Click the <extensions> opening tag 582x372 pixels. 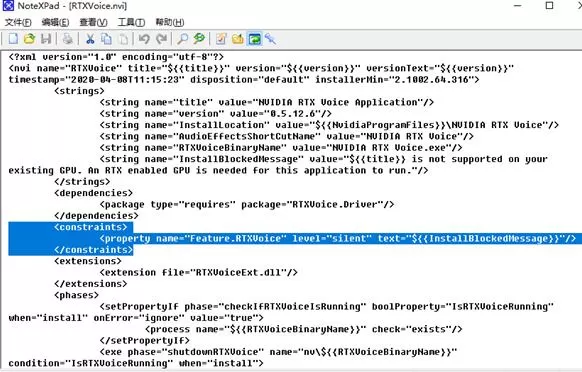88,261
